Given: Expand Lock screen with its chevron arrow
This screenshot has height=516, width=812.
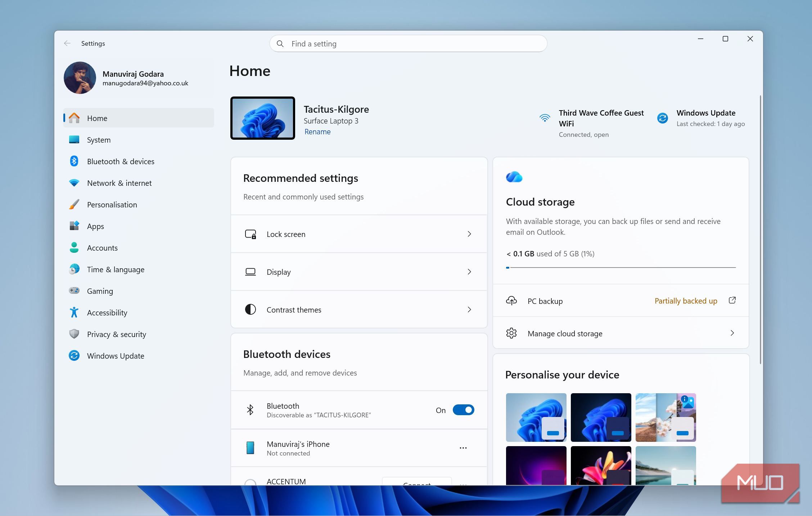Looking at the screenshot, I should tap(469, 234).
